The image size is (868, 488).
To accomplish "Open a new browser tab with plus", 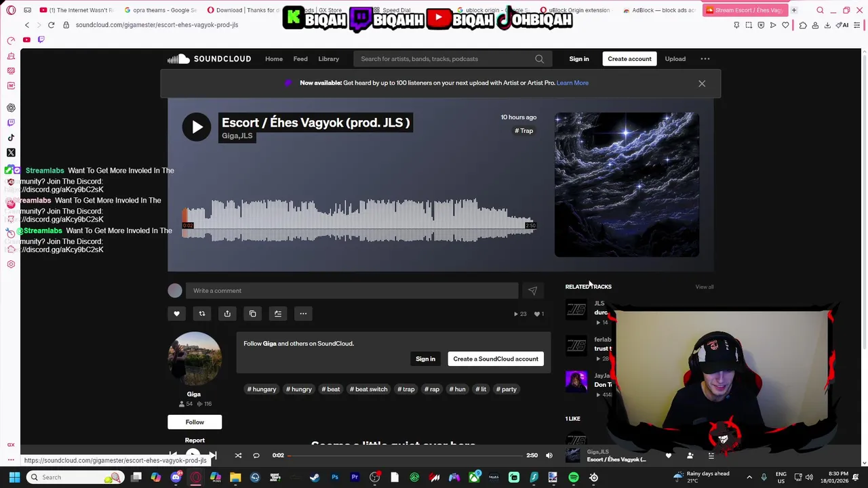I will 793,10.
